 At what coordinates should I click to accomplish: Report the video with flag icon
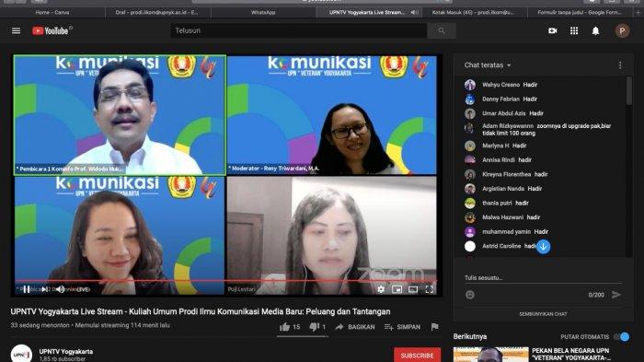(434, 327)
